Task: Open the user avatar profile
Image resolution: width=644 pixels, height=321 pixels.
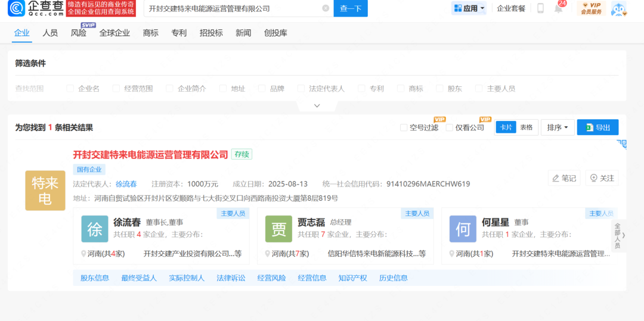Action: point(618,8)
